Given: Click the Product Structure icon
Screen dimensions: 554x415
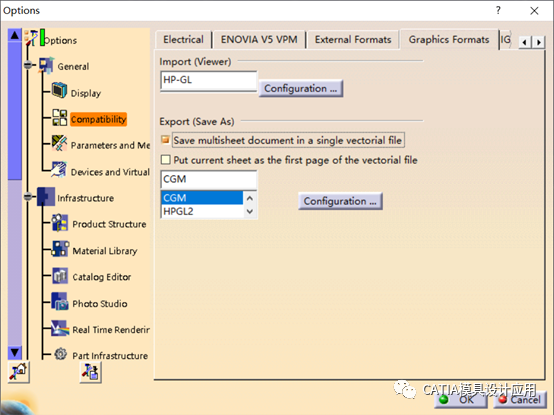Looking at the screenshot, I should 60,223.
